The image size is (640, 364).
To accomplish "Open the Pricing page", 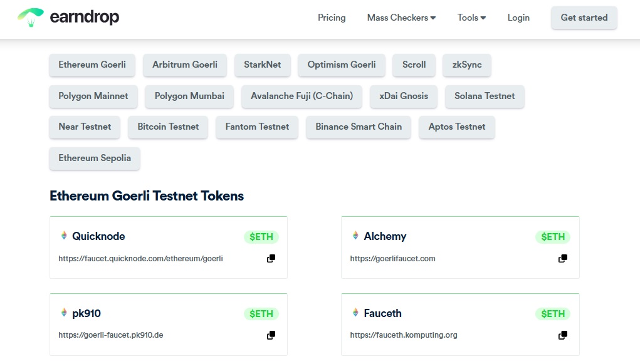I will tap(331, 18).
